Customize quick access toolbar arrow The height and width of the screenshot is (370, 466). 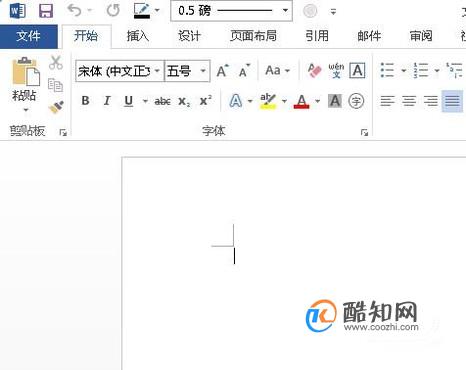(333, 11)
